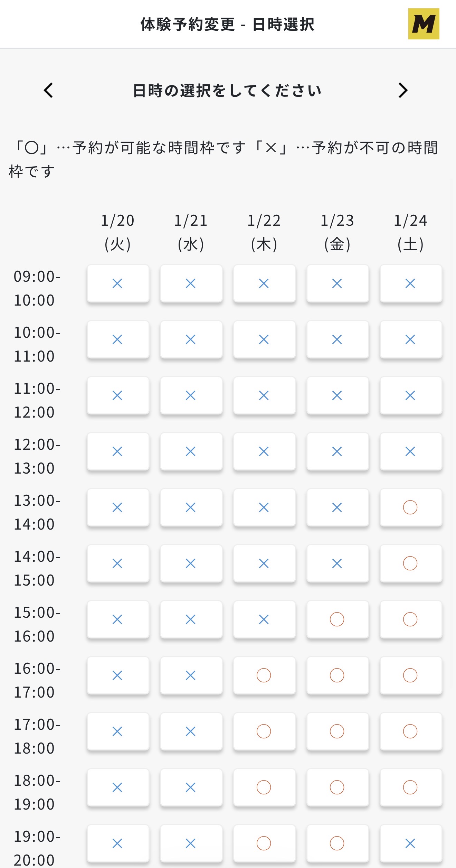The height and width of the screenshot is (868, 456).
Task: Select 1/24 (土) 14:00-15:00 available slot
Action: (x=410, y=563)
